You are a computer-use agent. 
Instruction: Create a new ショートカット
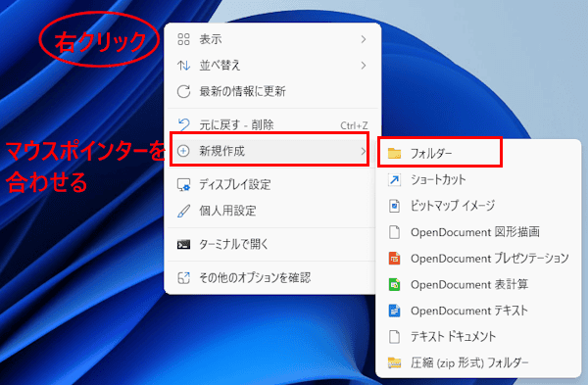478,179
